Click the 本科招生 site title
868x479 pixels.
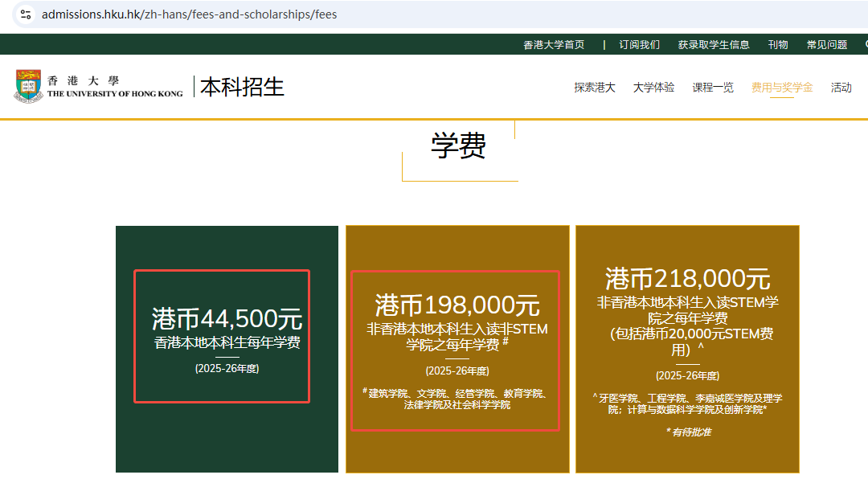[x=242, y=87]
